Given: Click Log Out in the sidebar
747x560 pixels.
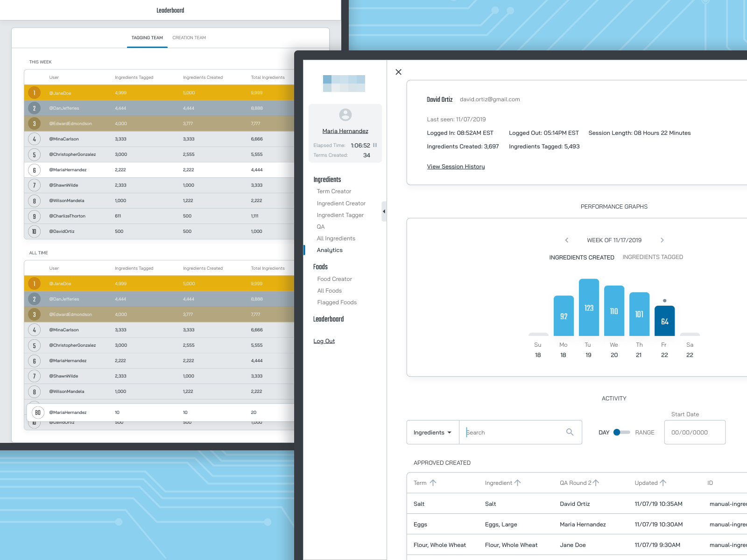Looking at the screenshot, I should [x=324, y=341].
